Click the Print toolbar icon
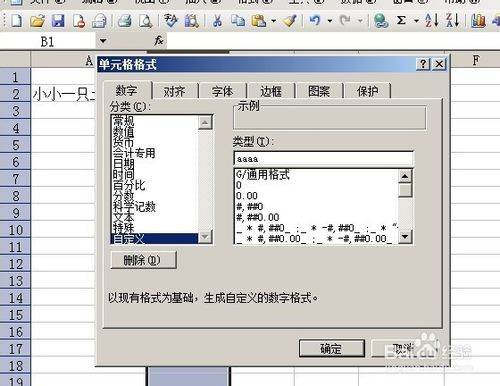 (x=125, y=21)
